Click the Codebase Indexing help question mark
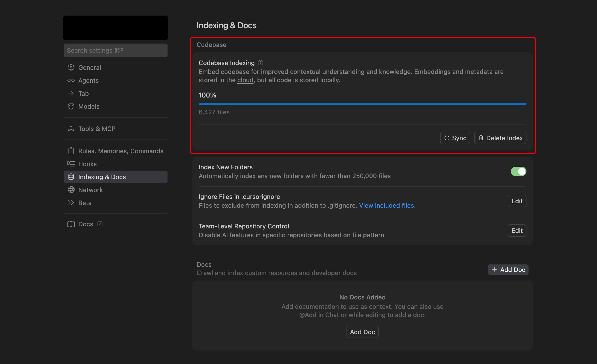597x364 pixels. coord(260,62)
